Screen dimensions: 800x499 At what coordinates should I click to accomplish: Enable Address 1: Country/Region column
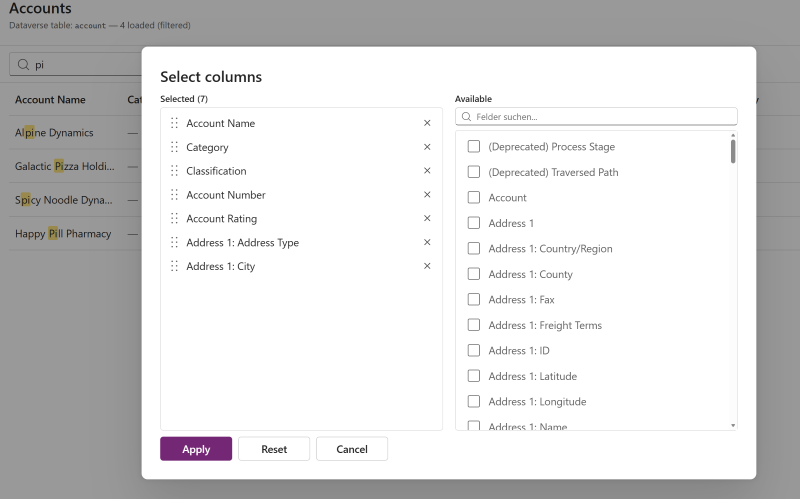tap(474, 248)
